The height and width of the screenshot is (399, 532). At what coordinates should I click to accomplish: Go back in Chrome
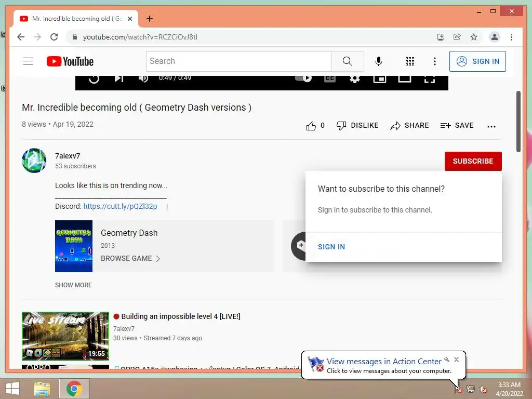pos(21,37)
